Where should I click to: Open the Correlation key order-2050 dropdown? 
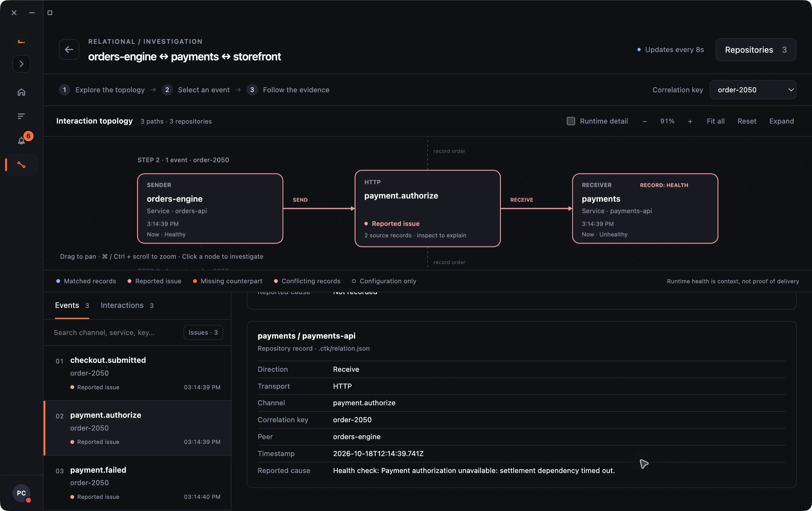click(x=753, y=90)
